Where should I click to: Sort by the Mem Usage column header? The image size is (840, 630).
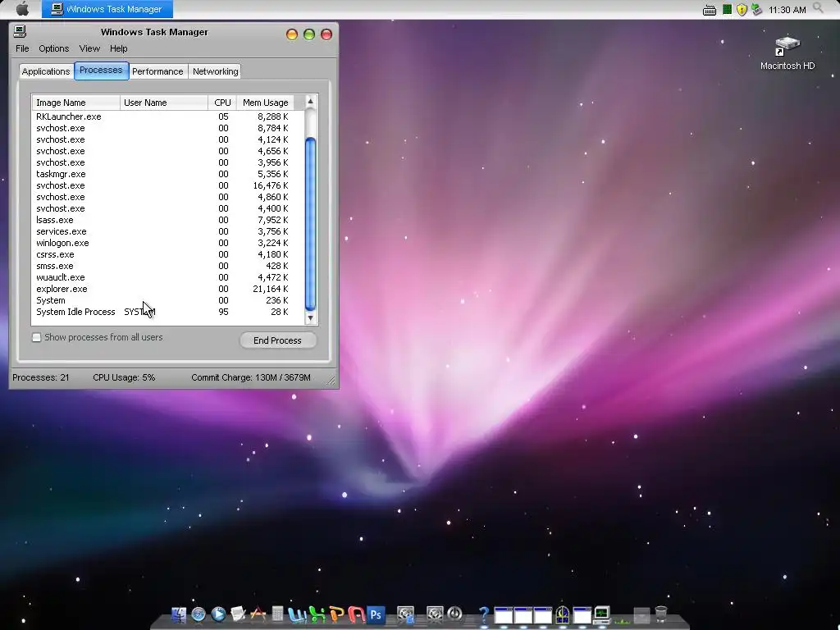pyautogui.click(x=265, y=103)
